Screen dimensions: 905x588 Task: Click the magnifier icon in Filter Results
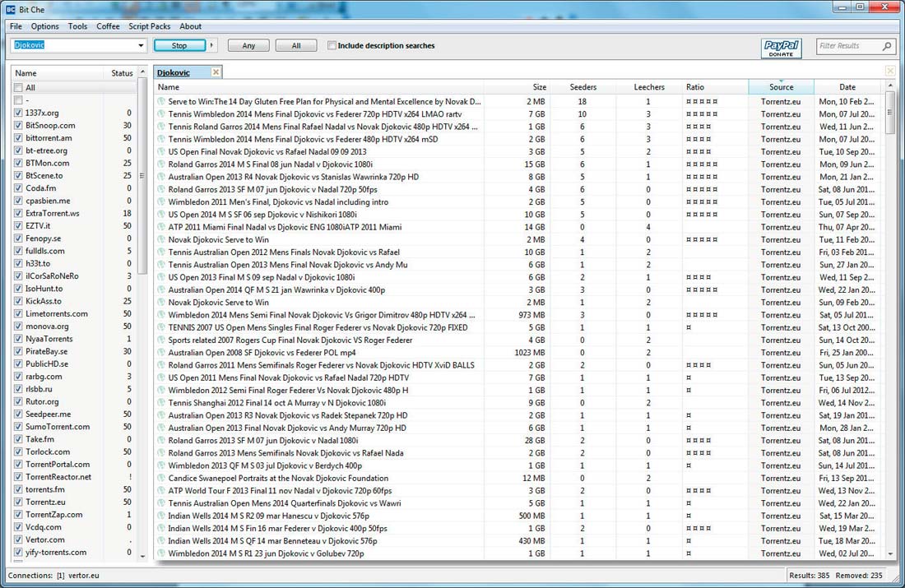click(887, 46)
